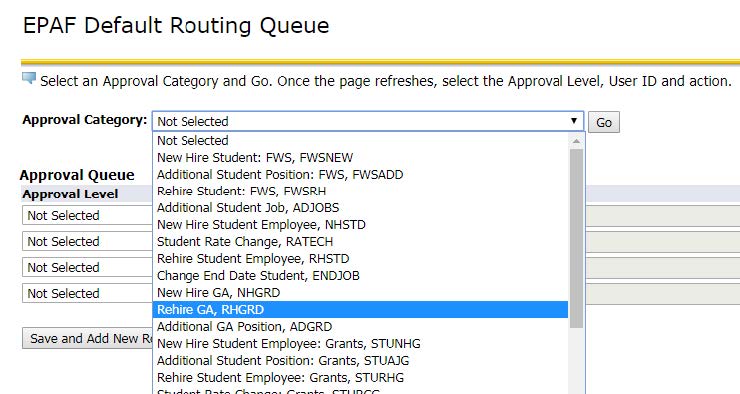Image resolution: width=740 pixels, height=394 pixels.
Task: Click the blue info flag icon
Action: click(29, 78)
